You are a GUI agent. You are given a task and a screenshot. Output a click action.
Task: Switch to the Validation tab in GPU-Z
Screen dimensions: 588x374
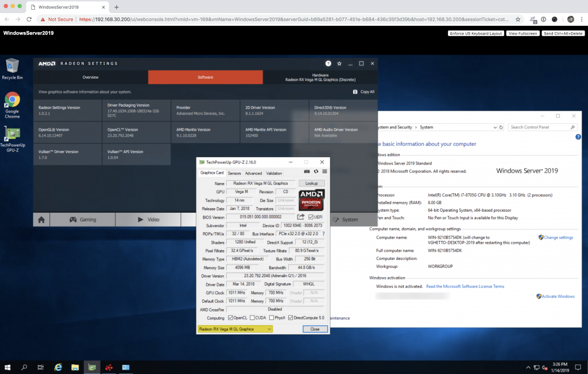[x=274, y=173]
